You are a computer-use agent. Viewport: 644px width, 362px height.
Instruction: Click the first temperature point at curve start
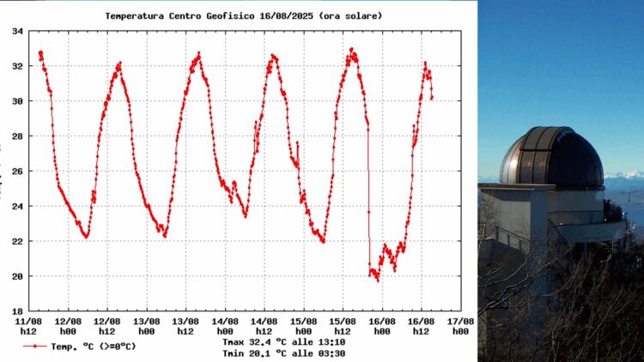tap(39, 53)
